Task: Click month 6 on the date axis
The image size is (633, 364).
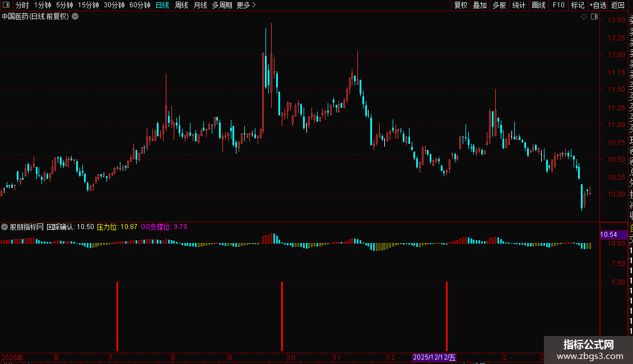Action: coord(57,357)
